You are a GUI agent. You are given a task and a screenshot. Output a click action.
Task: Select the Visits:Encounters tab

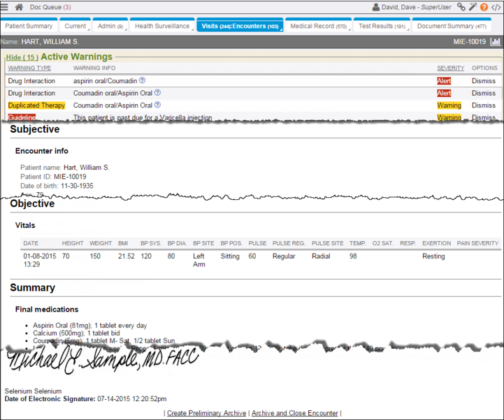240,26
